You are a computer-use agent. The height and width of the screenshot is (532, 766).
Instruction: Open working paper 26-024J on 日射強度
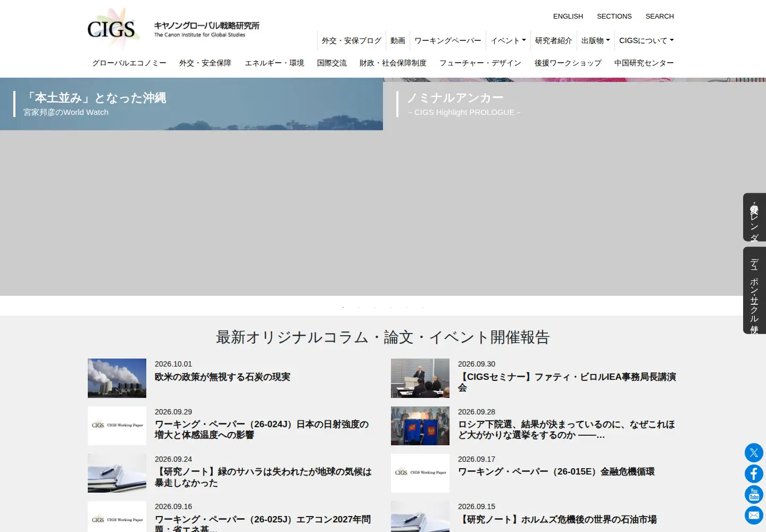(x=262, y=430)
